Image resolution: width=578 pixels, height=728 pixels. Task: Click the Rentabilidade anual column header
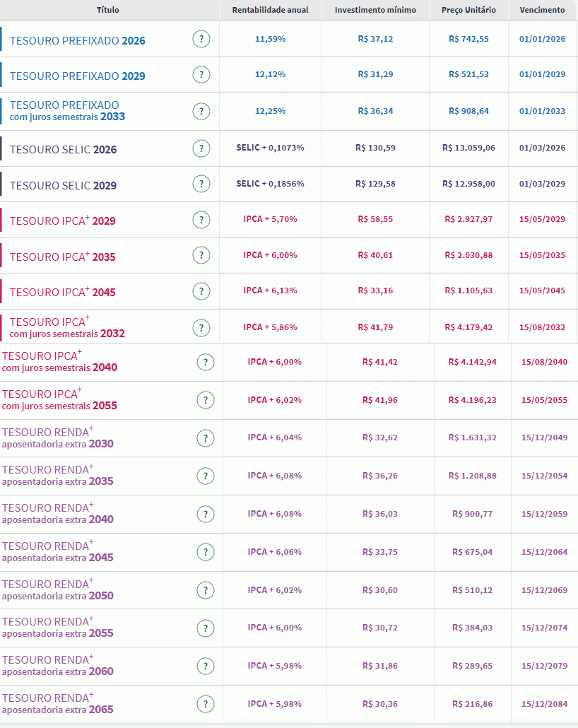tap(270, 10)
